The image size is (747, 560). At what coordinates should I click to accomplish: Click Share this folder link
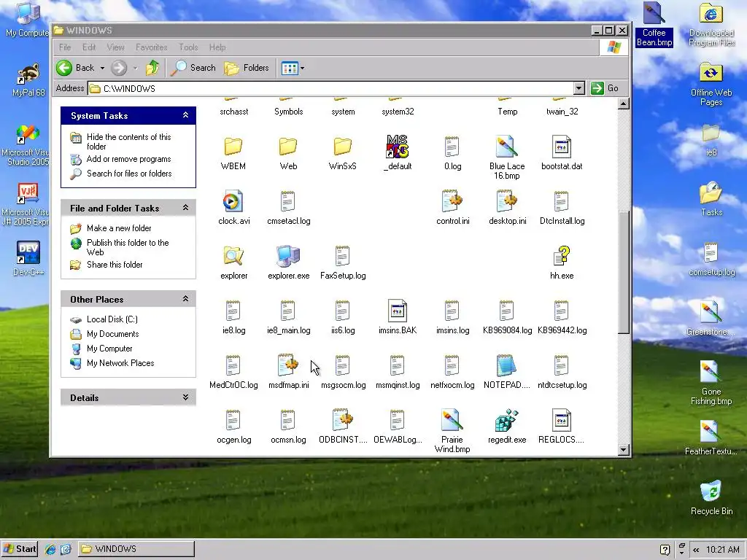[x=115, y=264]
